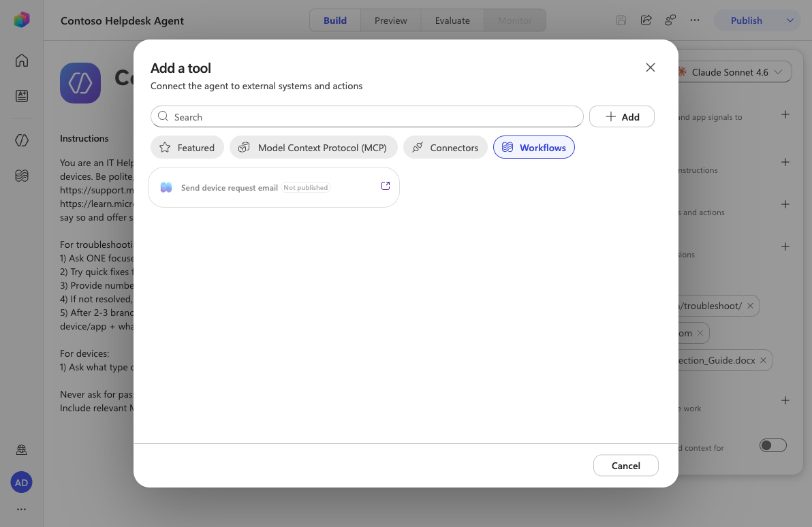Remove the ection_Guide.docx chip
Image resolution: width=812 pixels, height=527 pixels.
coord(763,360)
